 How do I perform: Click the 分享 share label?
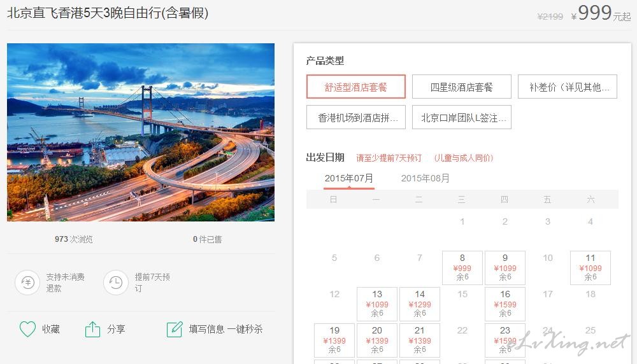tap(116, 329)
